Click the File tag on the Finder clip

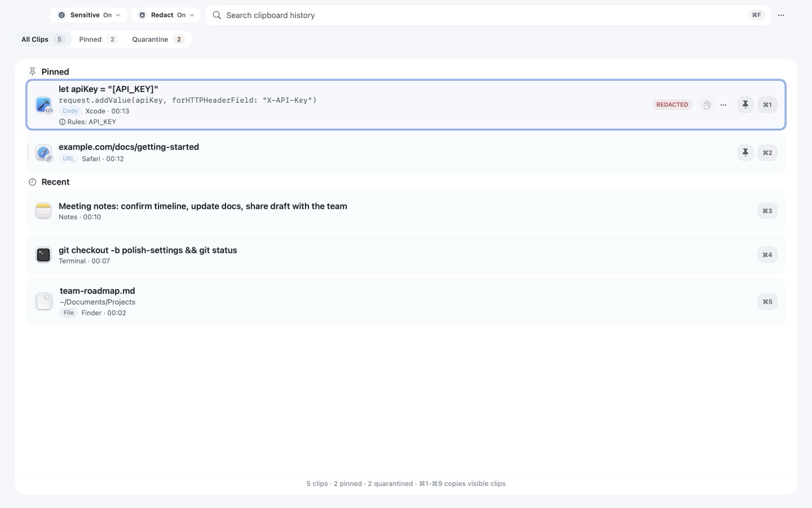[69, 313]
